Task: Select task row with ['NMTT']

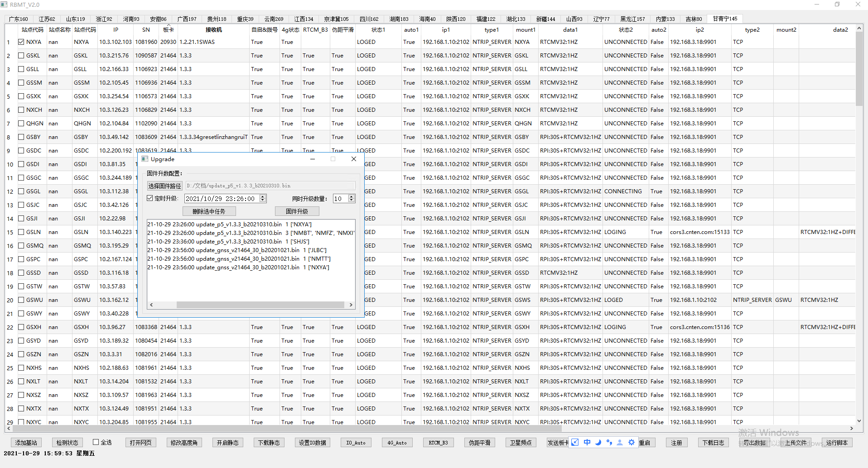Action: click(x=251, y=258)
